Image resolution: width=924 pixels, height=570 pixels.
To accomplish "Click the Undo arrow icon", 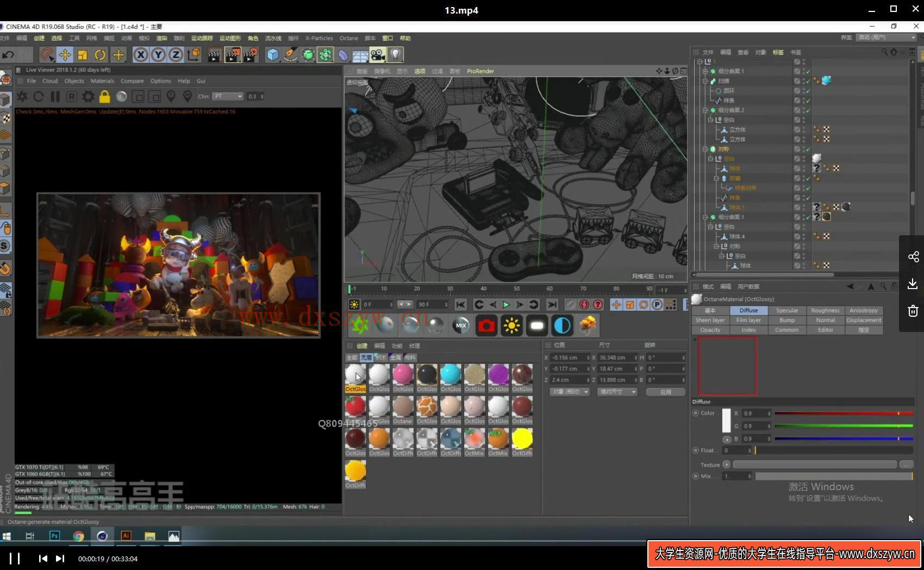I will 8,54.
